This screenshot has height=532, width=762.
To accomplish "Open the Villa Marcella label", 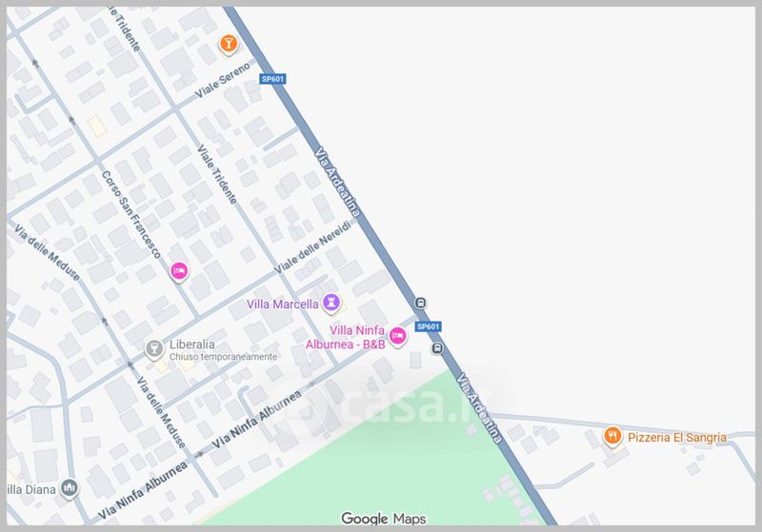I will pos(282,305).
